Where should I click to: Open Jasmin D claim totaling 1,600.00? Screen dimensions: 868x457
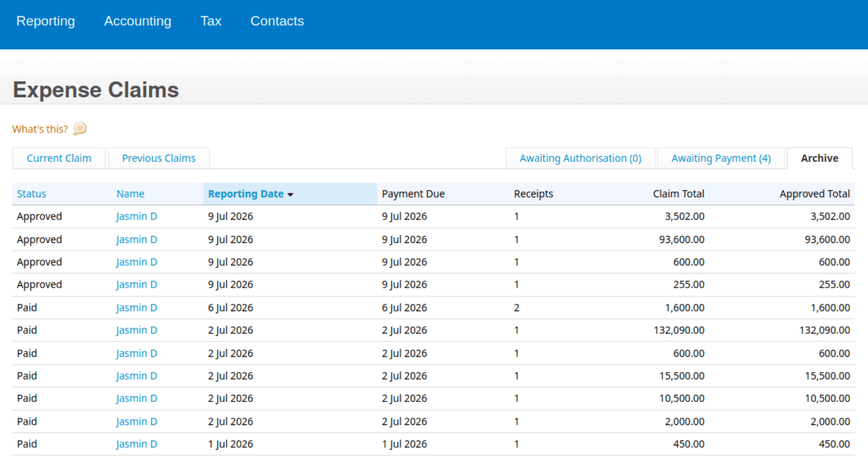136,308
